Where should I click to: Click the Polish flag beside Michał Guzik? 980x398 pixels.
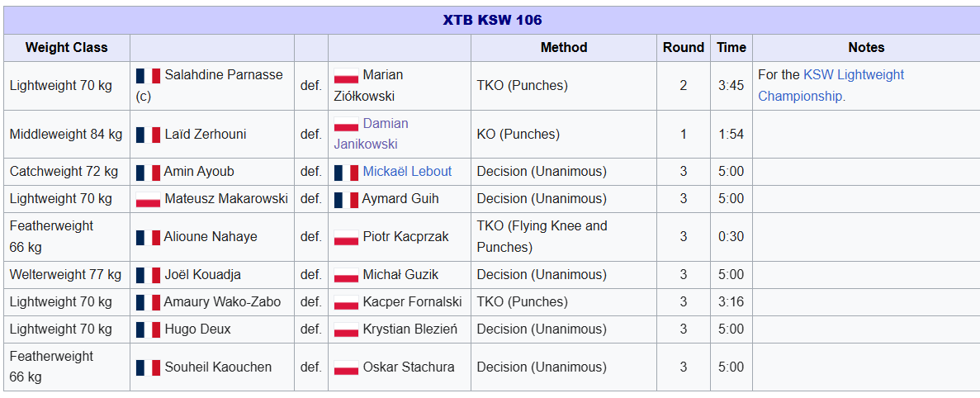(346, 275)
